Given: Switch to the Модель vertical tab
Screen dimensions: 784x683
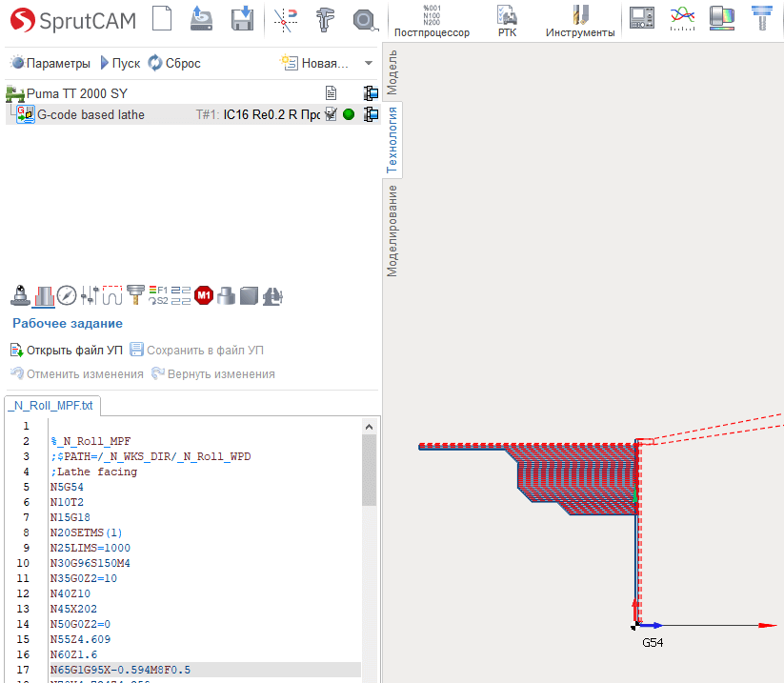Looking at the screenshot, I should pos(392,72).
